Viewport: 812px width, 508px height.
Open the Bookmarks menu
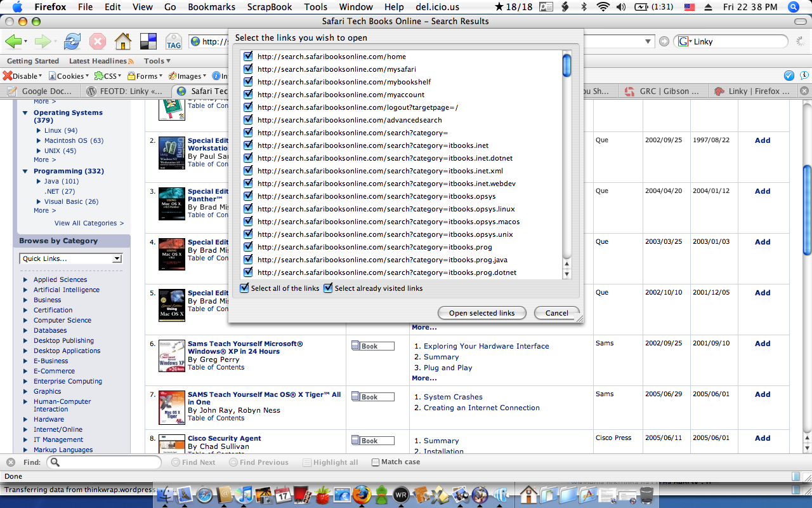click(213, 7)
